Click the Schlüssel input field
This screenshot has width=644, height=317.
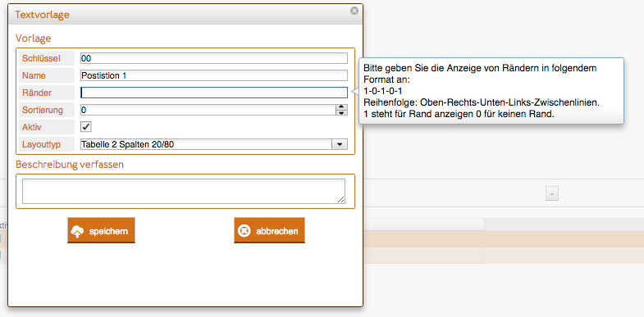coord(214,59)
